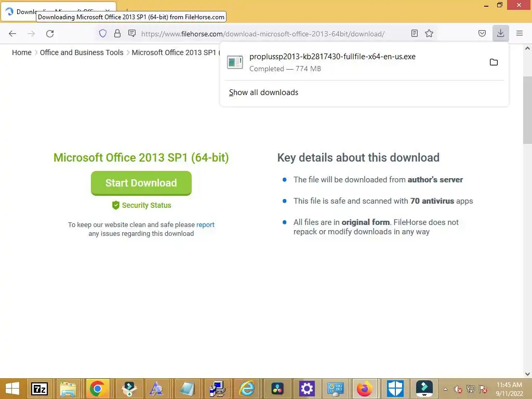Open Windows Start button

tap(12, 389)
